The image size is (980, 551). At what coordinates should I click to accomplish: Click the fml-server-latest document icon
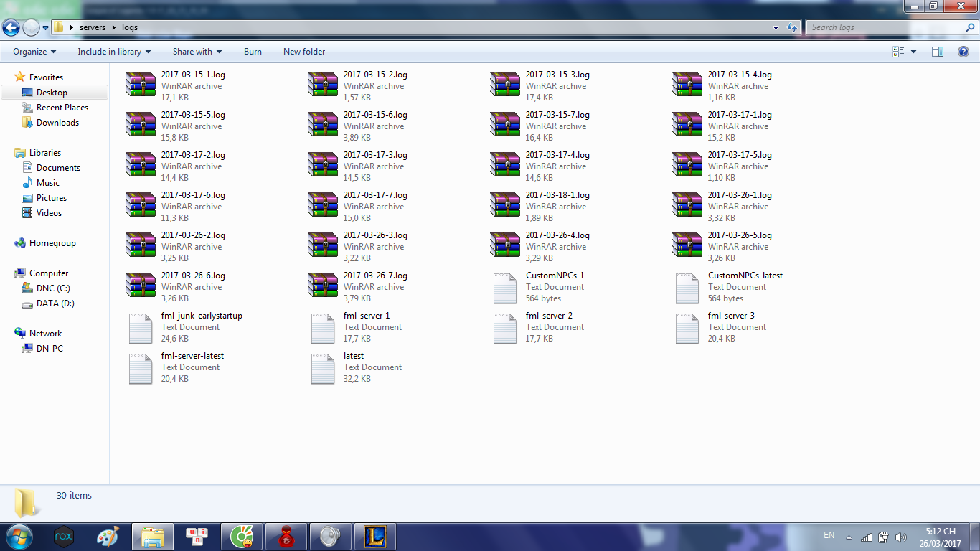coord(141,368)
